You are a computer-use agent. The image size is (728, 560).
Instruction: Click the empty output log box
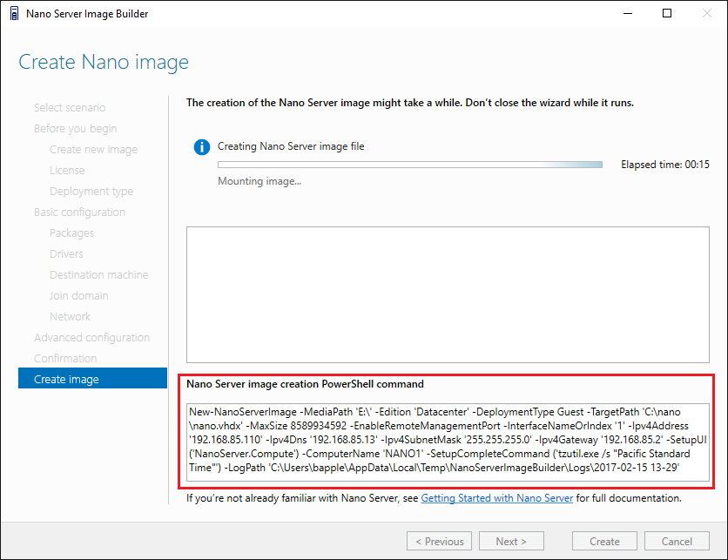pyautogui.click(x=448, y=295)
